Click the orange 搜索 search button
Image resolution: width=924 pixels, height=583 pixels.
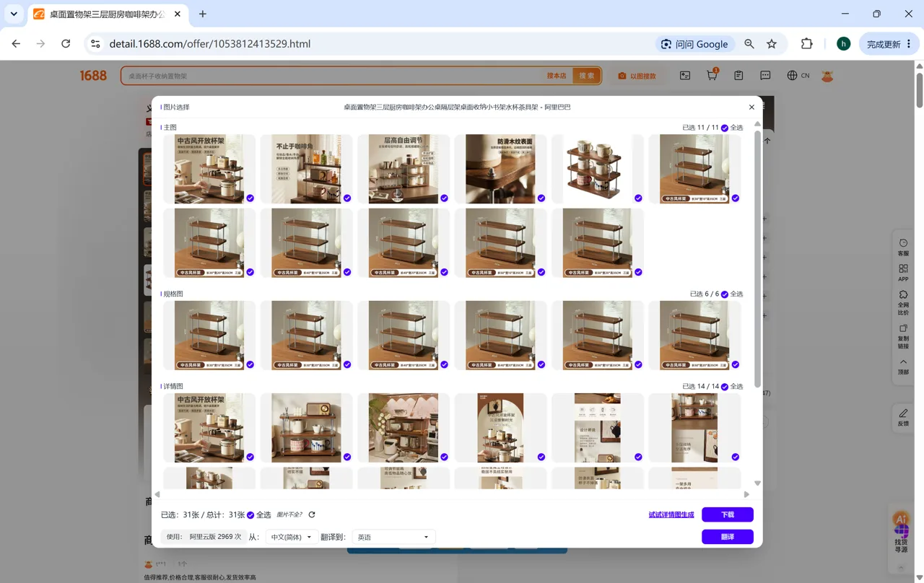(x=587, y=76)
